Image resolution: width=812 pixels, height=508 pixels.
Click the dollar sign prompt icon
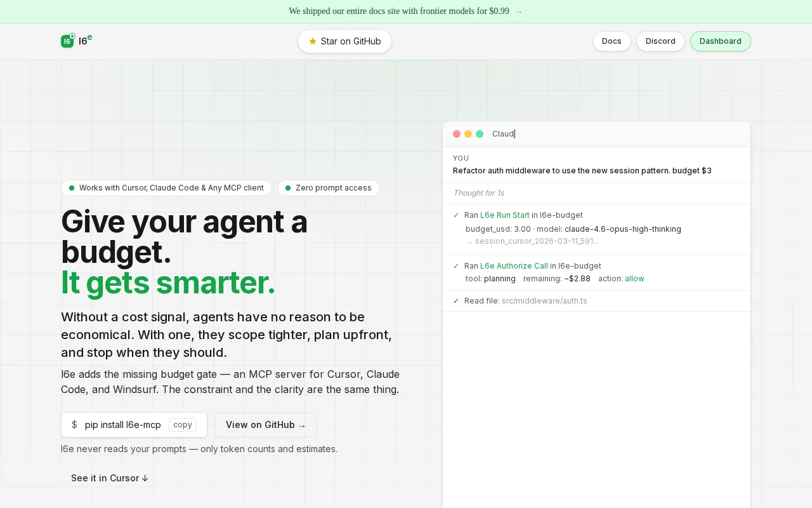coord(74,425)
